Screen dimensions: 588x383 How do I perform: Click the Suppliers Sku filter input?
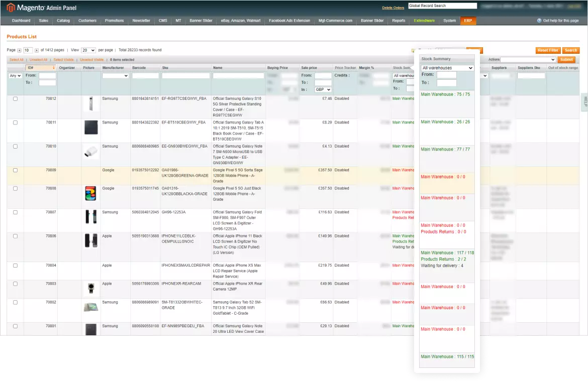coord(531,76)
